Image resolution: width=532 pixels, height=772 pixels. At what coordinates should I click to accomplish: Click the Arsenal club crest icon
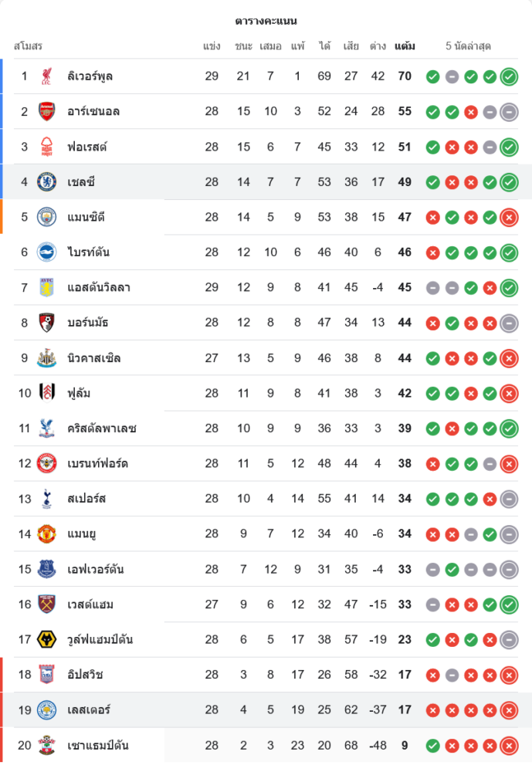(47, 111)
